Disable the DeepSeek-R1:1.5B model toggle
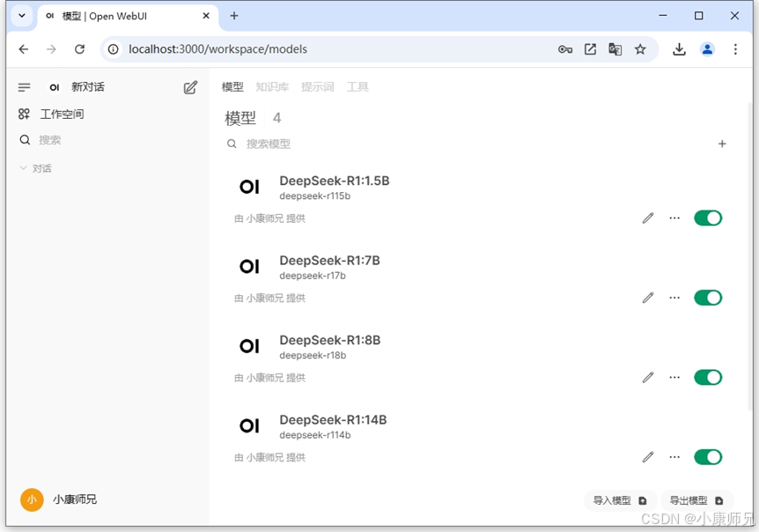The height and width of the screenshot is (532, 759). tap(708, 218)
